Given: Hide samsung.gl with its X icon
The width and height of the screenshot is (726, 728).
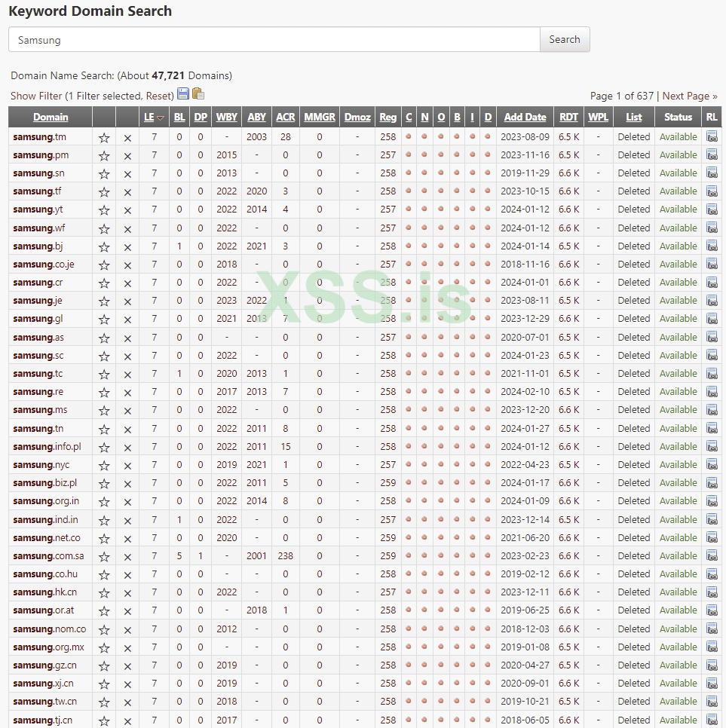Looking at the screenshot, I should pyautogui.click(x=127, y=320).
